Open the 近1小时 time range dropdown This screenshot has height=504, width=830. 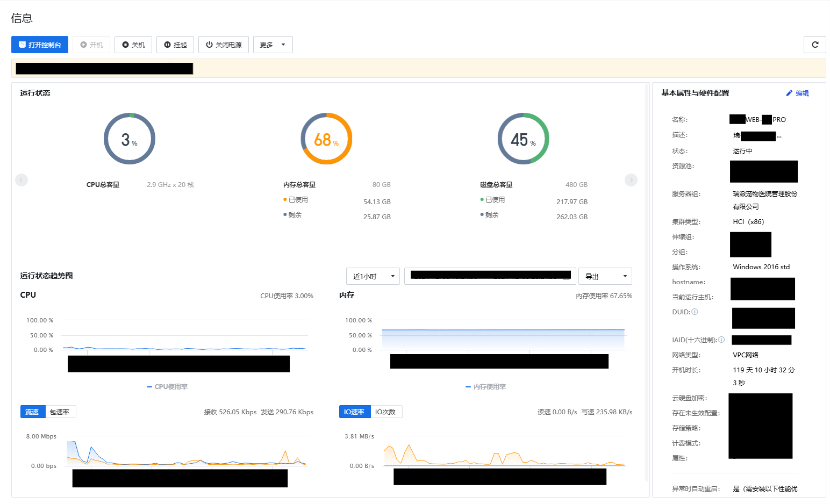373,276
